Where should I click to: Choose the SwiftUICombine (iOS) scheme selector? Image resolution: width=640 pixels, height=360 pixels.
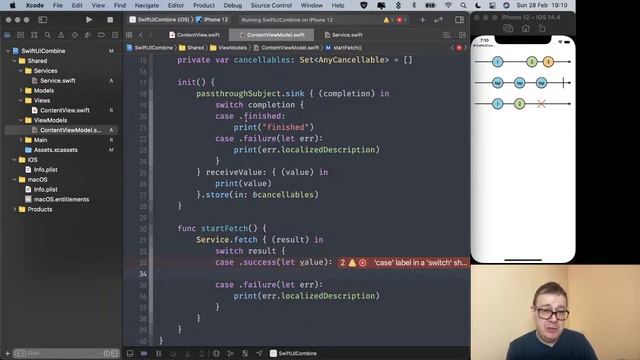(159, 20)
